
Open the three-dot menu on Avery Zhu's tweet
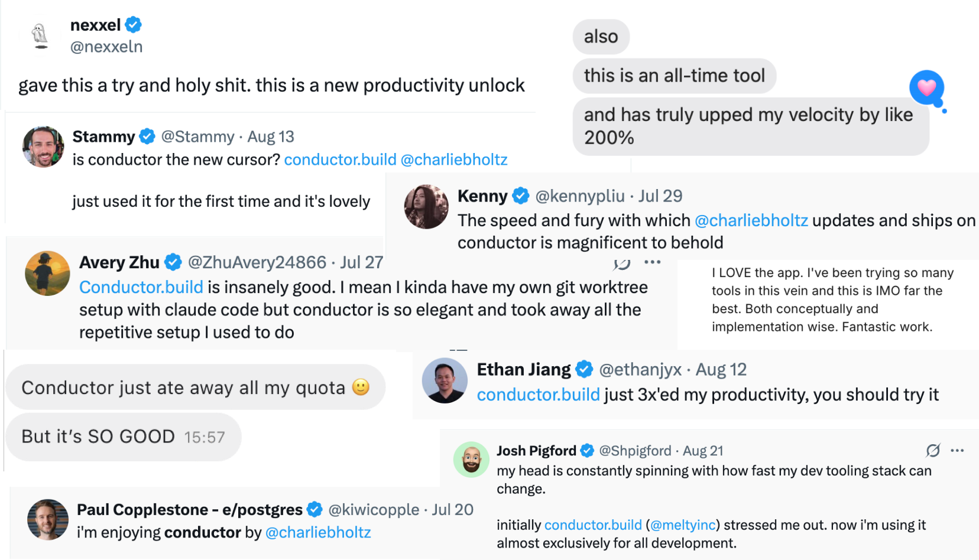[x=652, y=262]
